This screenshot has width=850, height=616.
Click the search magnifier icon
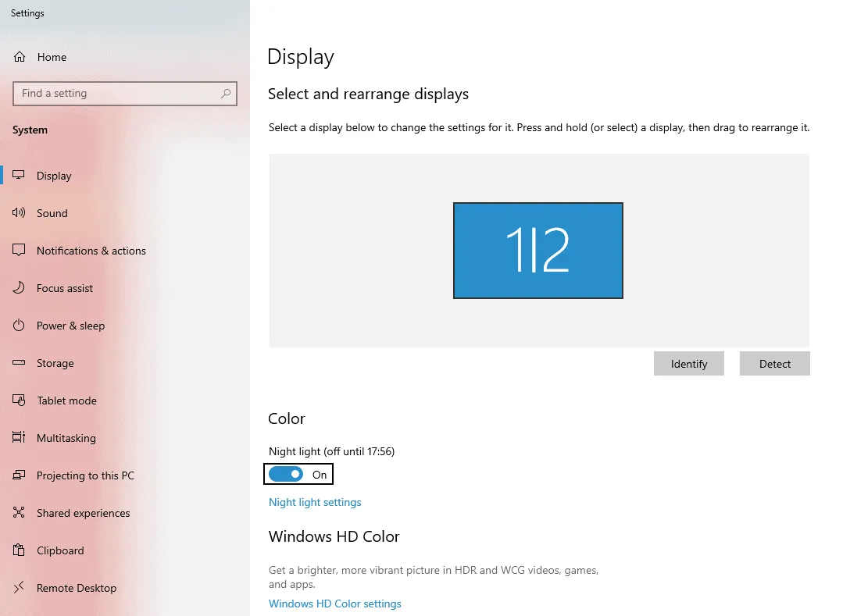point(227,94)
